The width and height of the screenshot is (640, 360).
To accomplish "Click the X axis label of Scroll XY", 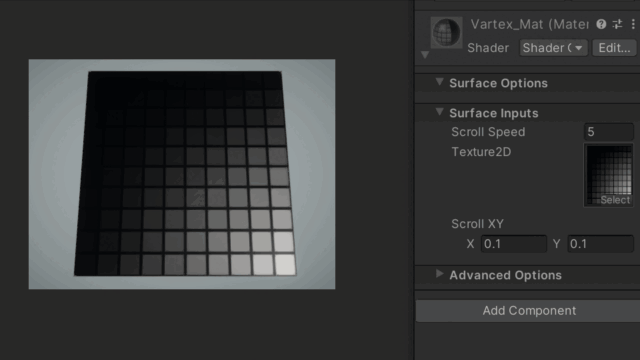I will coord(471,244).
